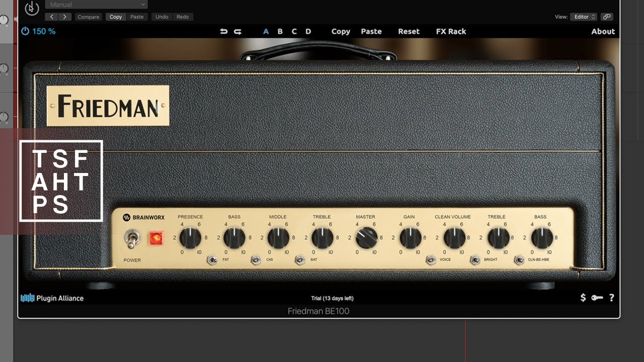Adjust the MASTER knob

pyautogui.click(x=366, y=238)
